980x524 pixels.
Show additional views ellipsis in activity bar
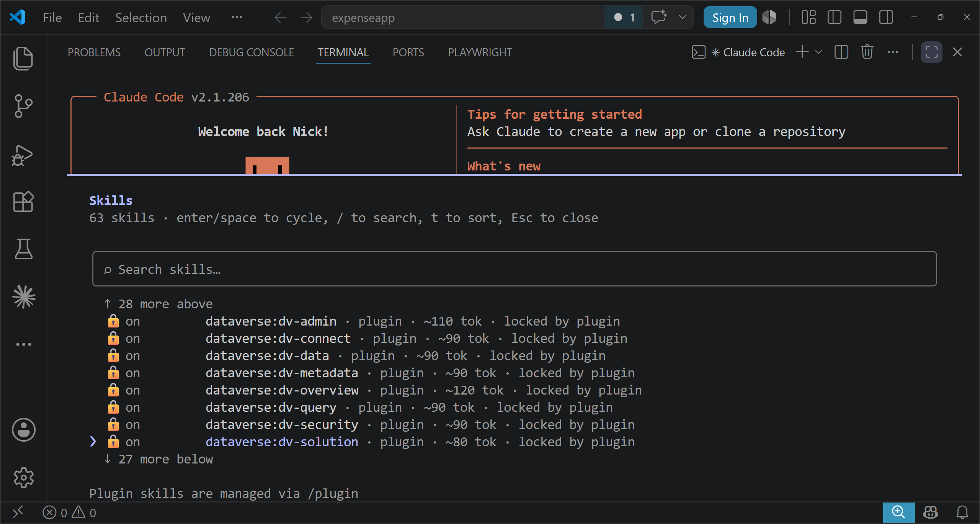(x=23, y=344)
